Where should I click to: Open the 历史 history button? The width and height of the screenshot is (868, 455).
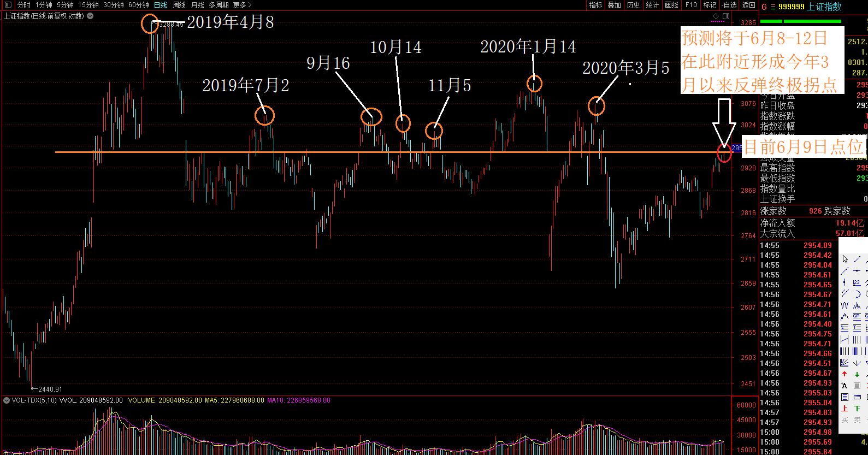633,5
